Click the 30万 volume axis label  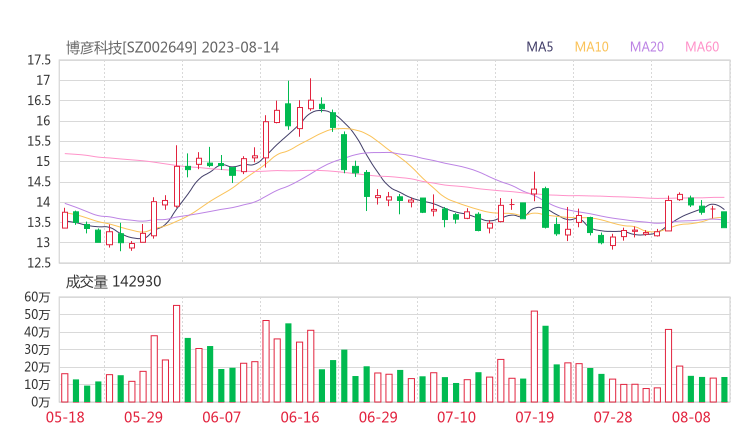pyautogui.click(x=37, y=349)
